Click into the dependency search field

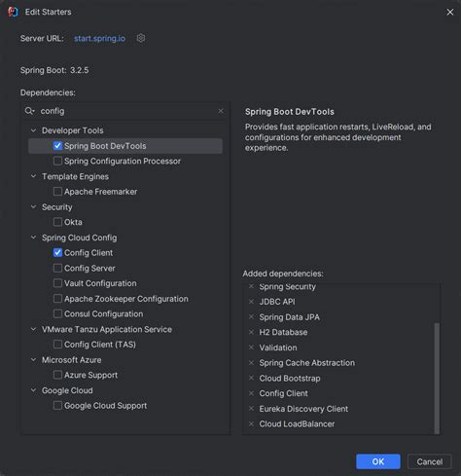126,111
